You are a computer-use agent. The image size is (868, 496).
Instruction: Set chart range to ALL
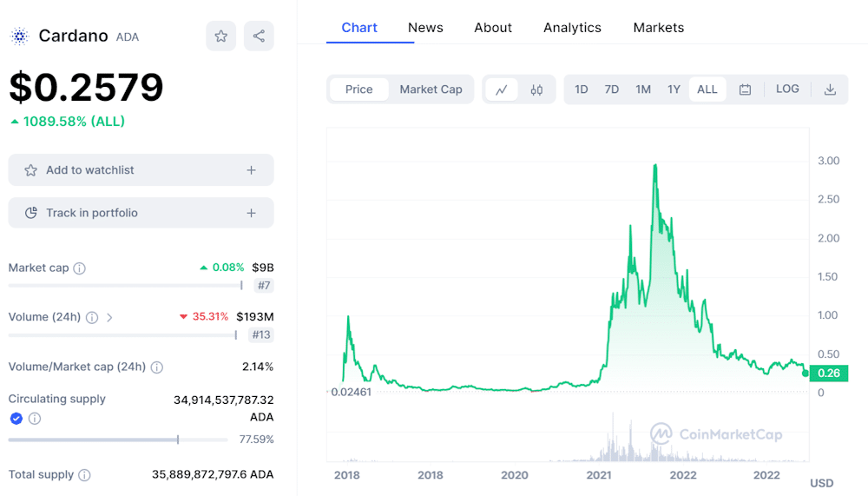pyautogui.click(x=707, y=89)
